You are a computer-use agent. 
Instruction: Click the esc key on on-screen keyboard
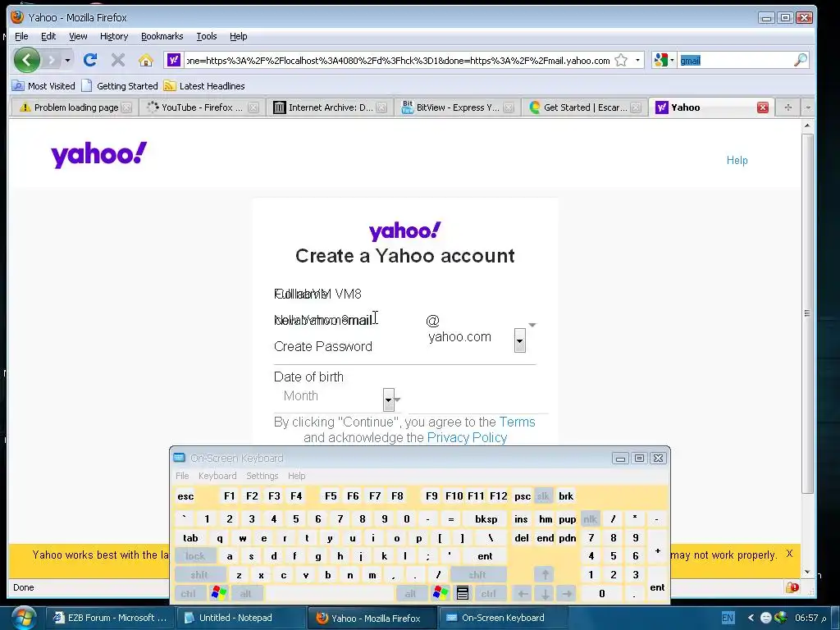point(185,495)
